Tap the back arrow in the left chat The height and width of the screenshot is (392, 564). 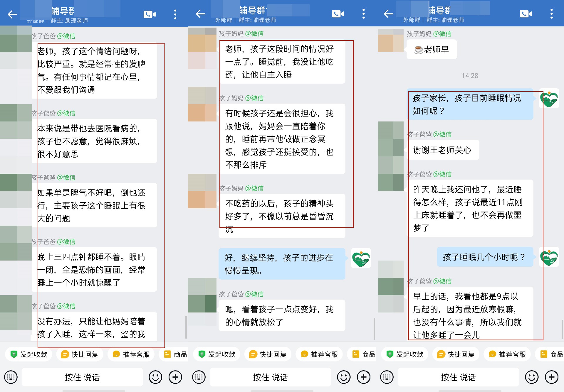(x=12, y=14)
